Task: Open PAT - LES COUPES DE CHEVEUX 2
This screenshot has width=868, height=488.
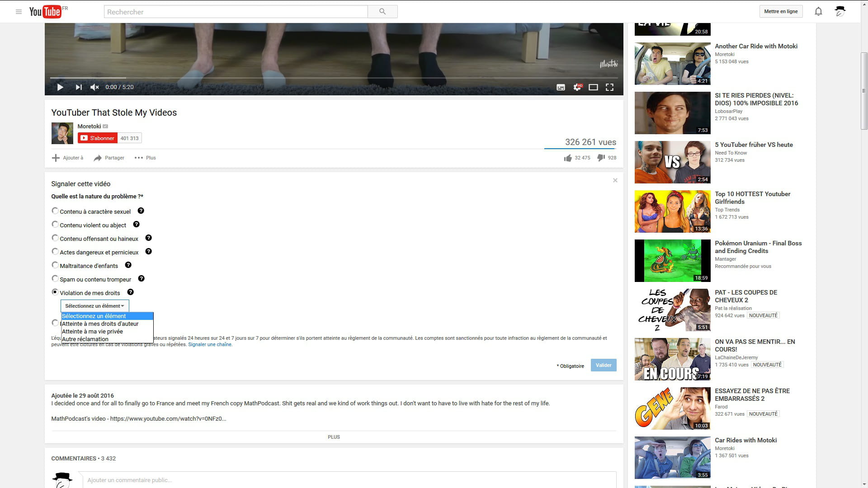Action: pyautogui.click(x=746, y=296)
